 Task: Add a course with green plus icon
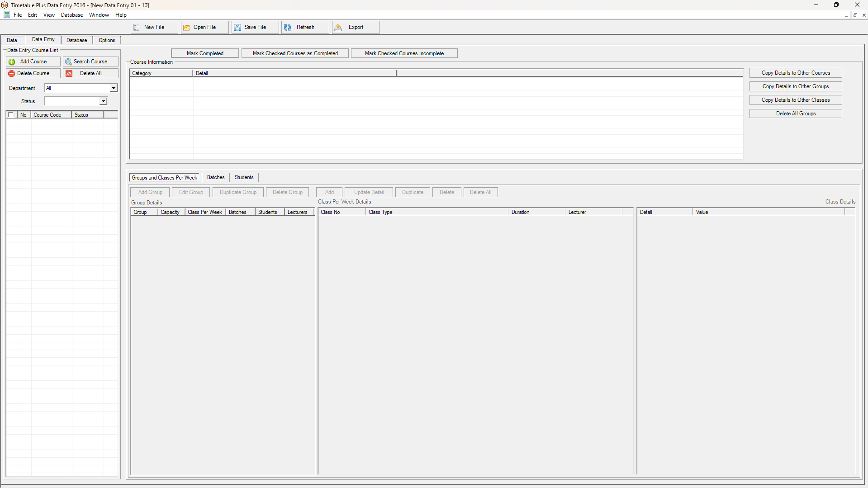point(12,62)
